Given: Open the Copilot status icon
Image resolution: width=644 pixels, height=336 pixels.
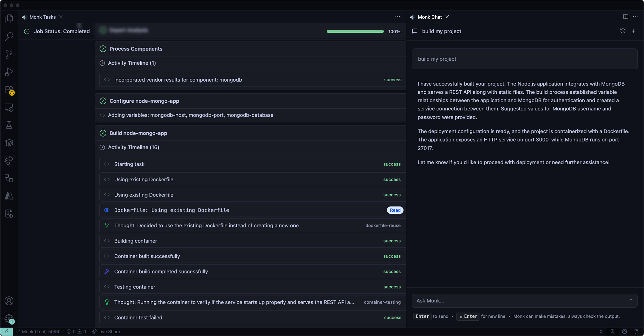Looking at the screenshot, I should coord(624,331).
